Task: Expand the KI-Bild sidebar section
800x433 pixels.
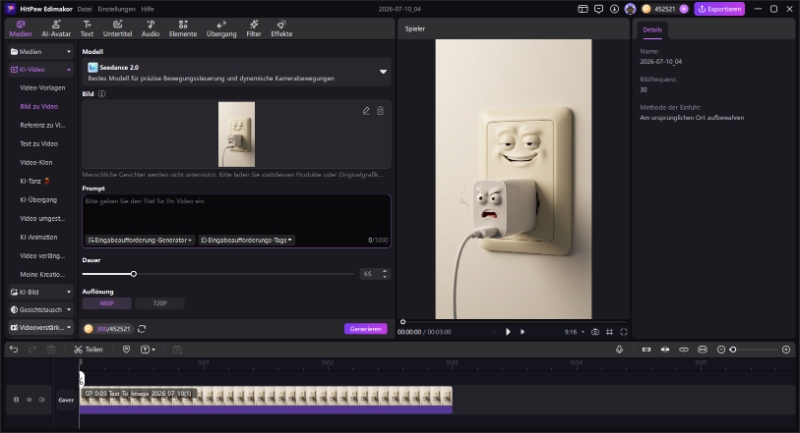Action: point(40,292)
